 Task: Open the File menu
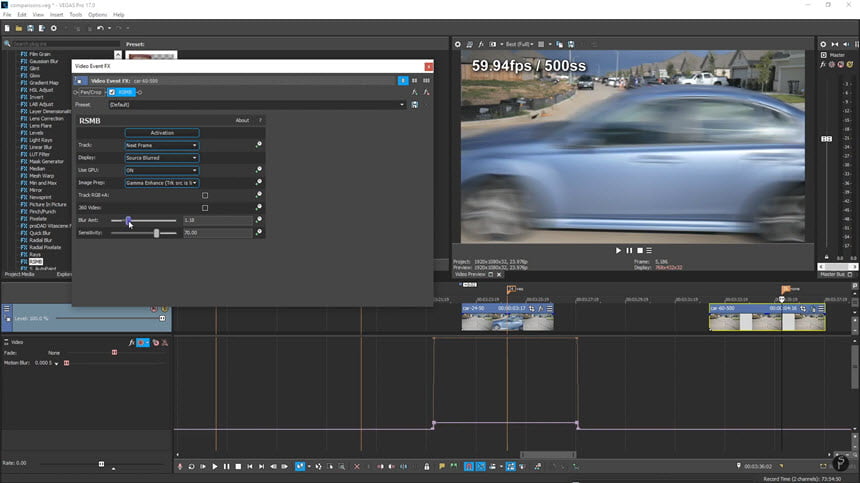pyautogui.click(x=7, y=15)
